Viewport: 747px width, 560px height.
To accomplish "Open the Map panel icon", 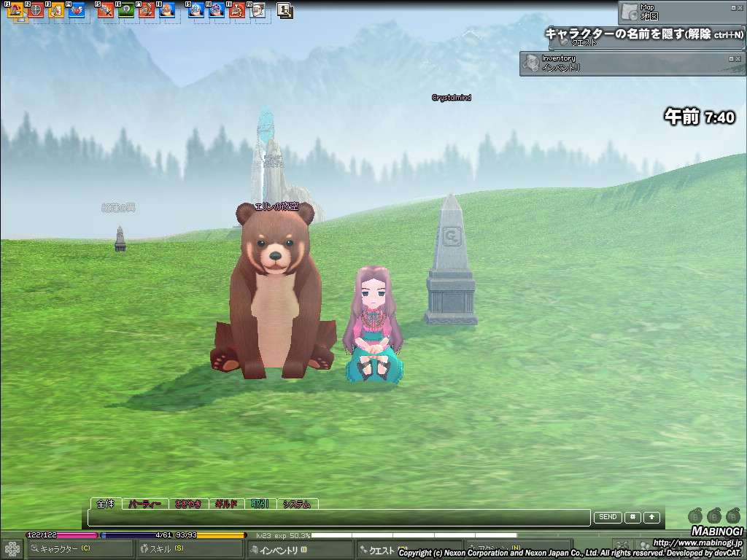I will (630, 12).
